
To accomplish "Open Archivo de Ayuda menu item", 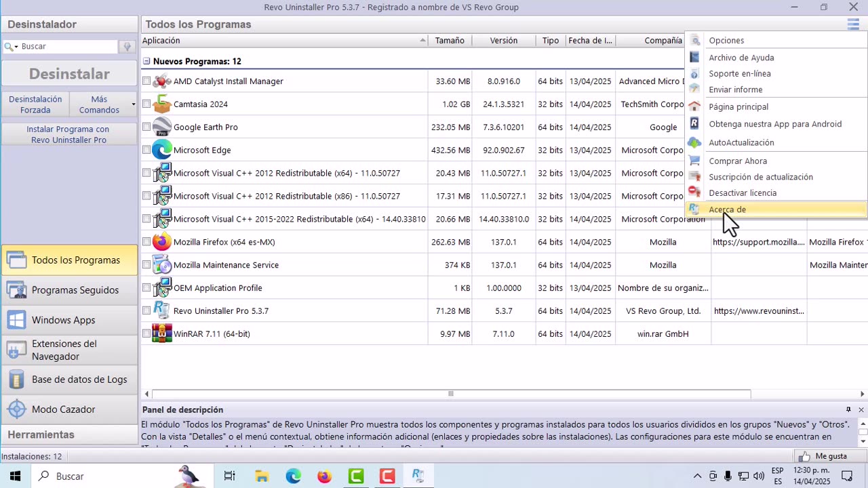I will pyautogui.click(x=776, y=58).
